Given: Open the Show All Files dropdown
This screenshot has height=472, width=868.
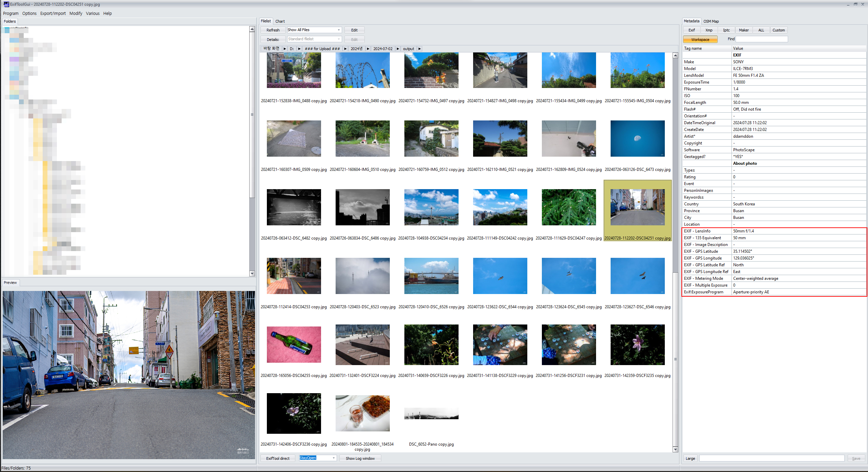Looking at the screenshot, I should coord(338,30).
